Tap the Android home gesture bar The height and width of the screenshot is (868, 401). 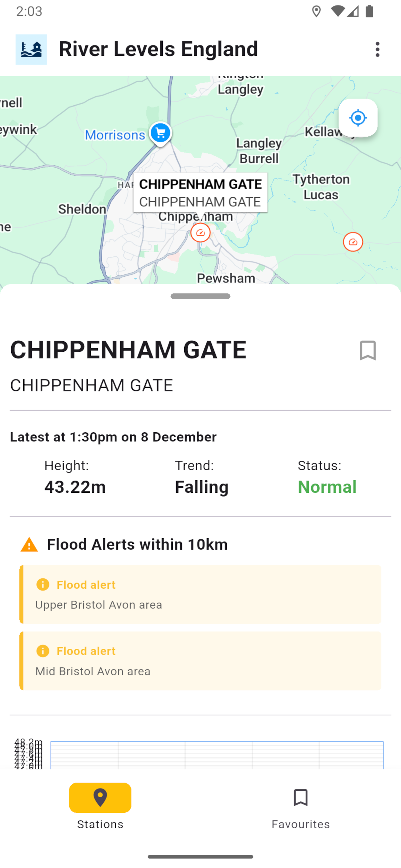200,857
